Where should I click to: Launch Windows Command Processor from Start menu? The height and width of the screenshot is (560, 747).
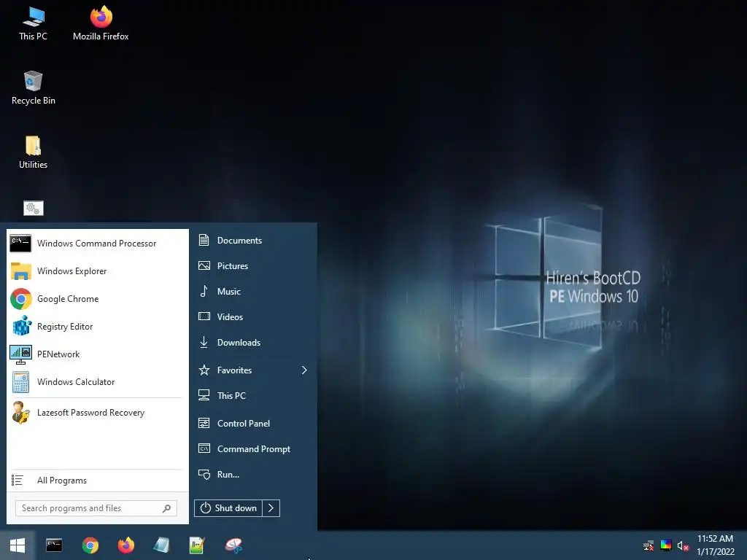pyautogui.click(x=97, y=244)
